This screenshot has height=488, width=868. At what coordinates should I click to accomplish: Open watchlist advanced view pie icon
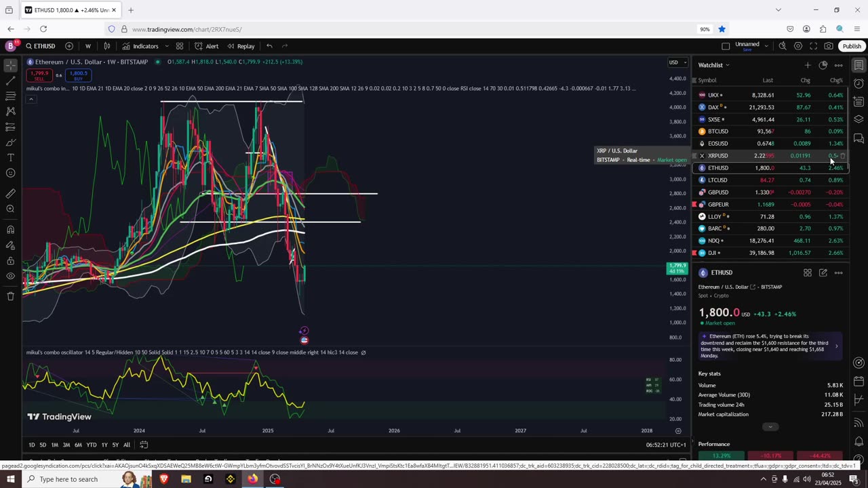tap(823, 65)
